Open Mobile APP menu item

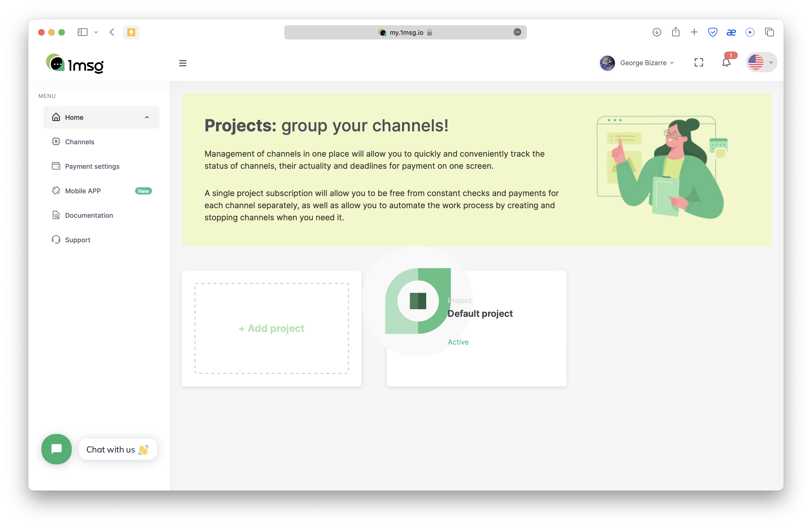click(83, 191)
